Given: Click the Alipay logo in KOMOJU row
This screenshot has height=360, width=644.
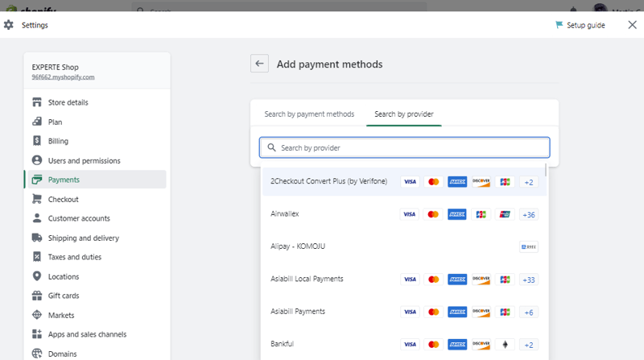Looking at the screenshot, I should click(x=529, y=246).
